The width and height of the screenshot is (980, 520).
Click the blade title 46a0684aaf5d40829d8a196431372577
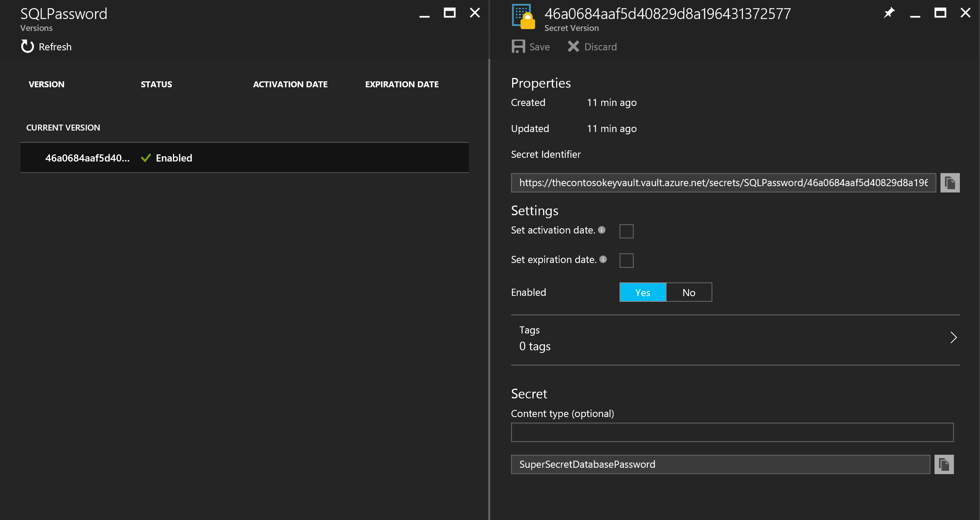(x=668, y=14)
